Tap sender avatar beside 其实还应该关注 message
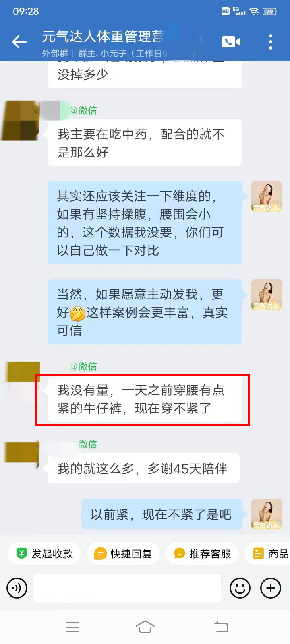Screen dimensions: 290x644 (x=266, y=196)
